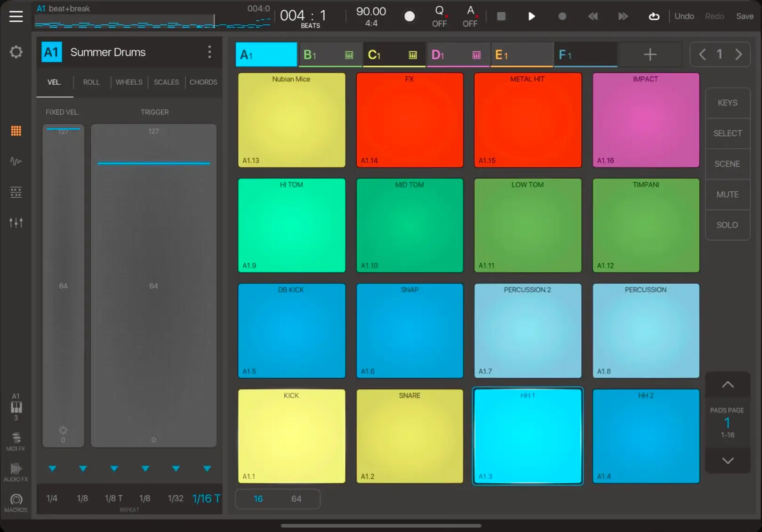The height and width of the screenshot is (532, 762).
Task: Stop playback with square button
Action: [501, 16]
